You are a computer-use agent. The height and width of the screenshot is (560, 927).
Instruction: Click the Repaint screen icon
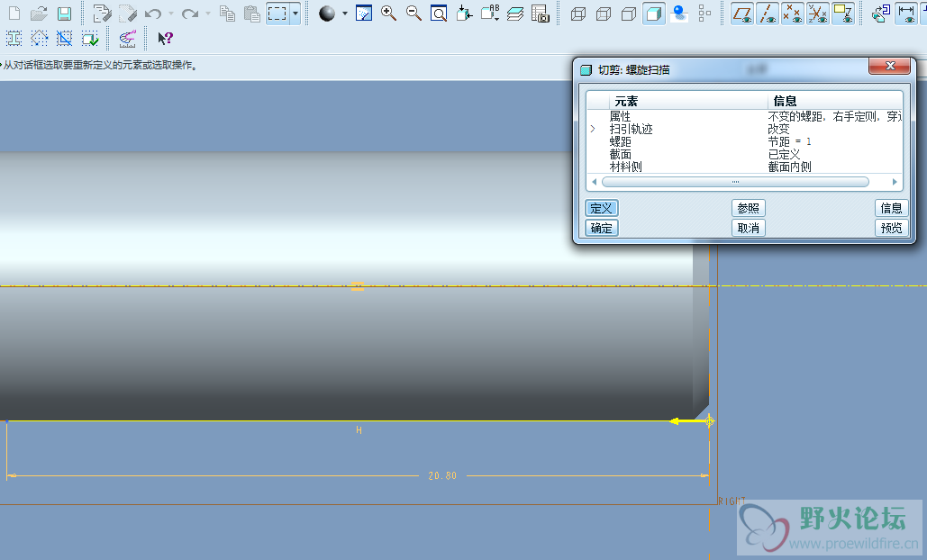coord(364,13)
